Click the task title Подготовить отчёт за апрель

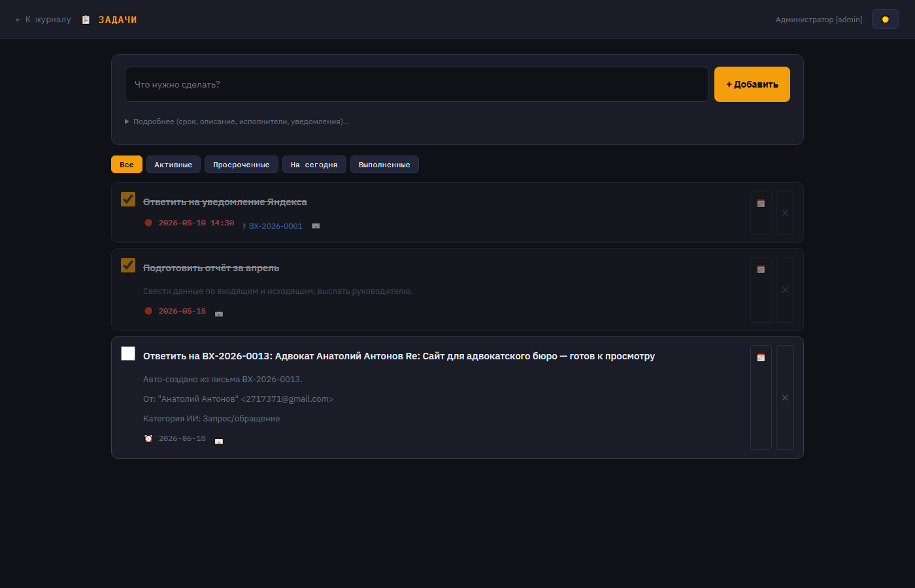pos(211,268)
